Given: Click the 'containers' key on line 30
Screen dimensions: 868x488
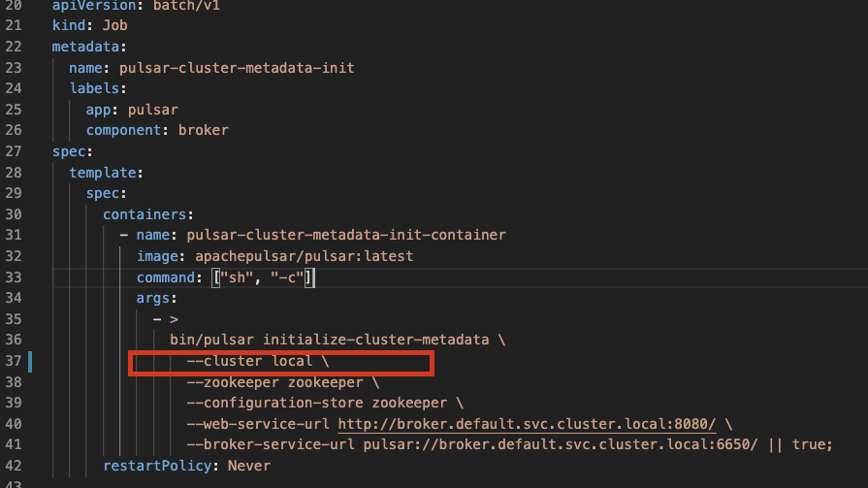Looking at the screenshot, I should tap(145, 214).
